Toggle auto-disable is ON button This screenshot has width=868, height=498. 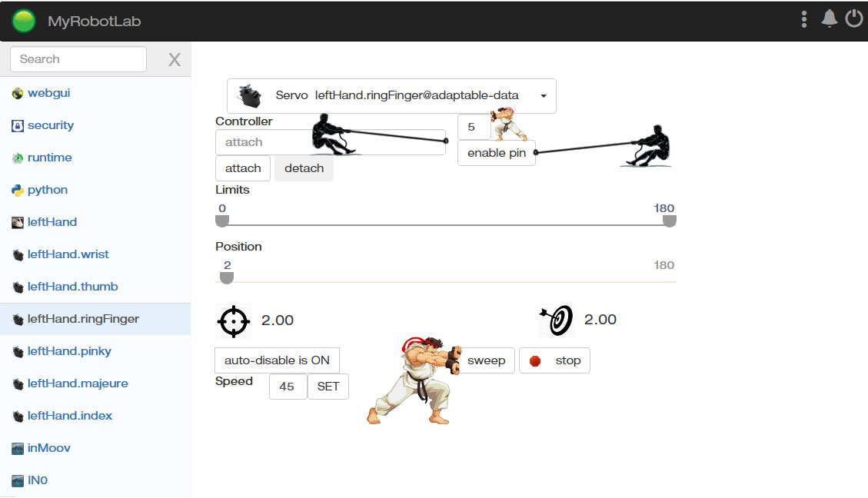click(x=277, y=360)
